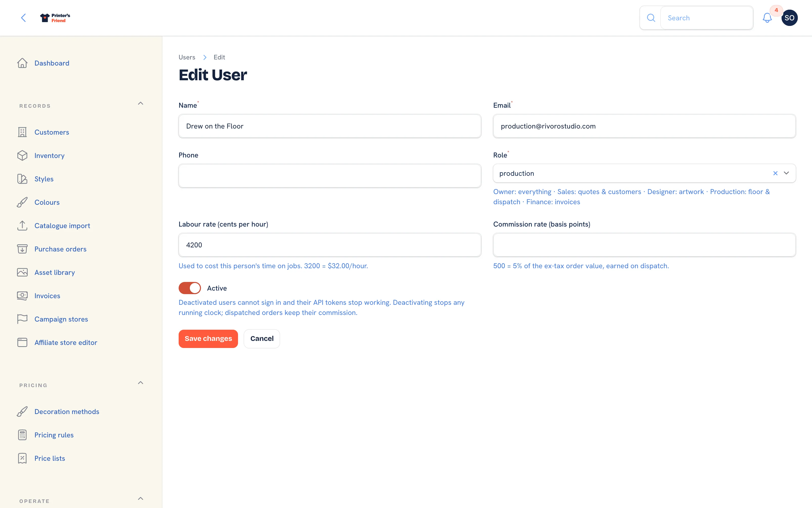
Task: Click the Invoices banknote icon
Action: coord(22,296)
